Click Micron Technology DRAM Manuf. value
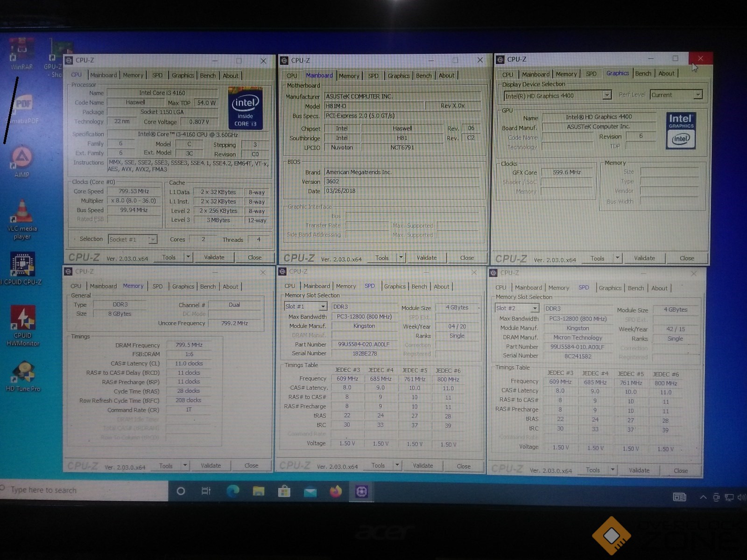Screen dimensions: 747x560 point(578,337)
